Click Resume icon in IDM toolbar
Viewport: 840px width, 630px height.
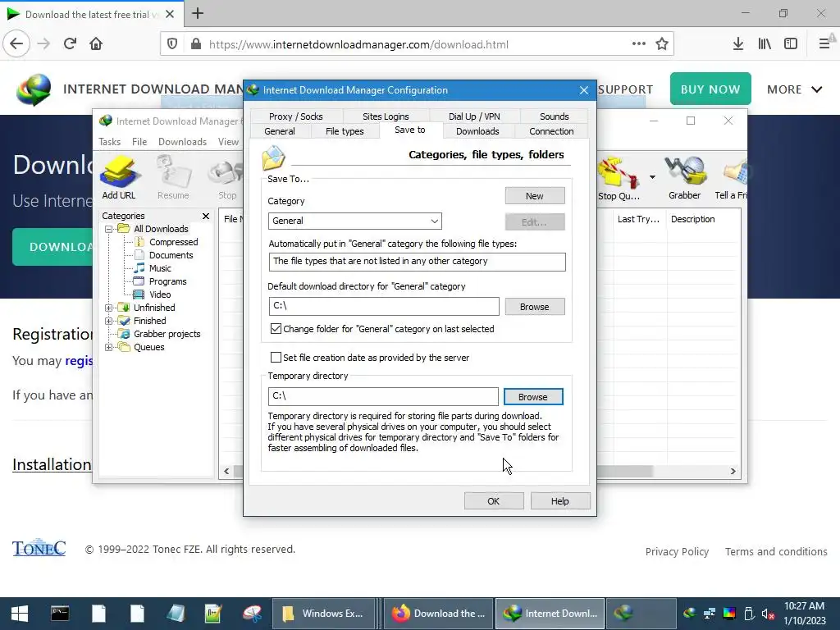point(173,177)
